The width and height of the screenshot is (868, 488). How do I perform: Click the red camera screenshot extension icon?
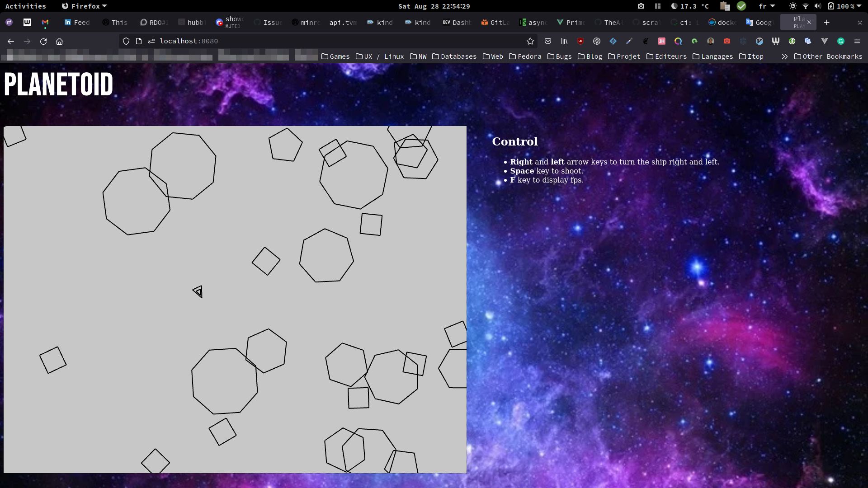click(727, 41)
